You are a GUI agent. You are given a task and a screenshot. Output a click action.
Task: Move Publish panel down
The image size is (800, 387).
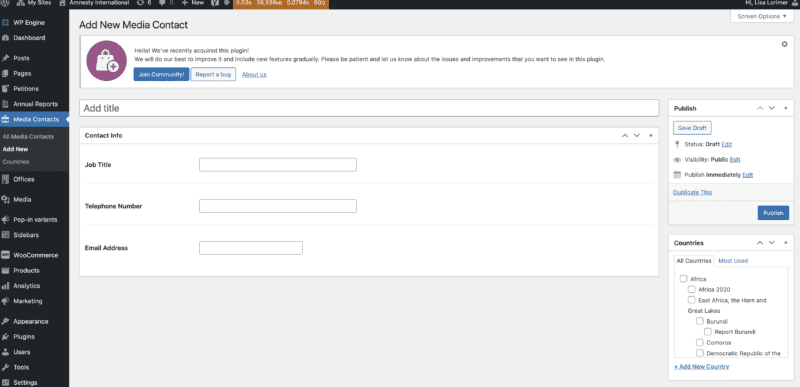(772, 108)
